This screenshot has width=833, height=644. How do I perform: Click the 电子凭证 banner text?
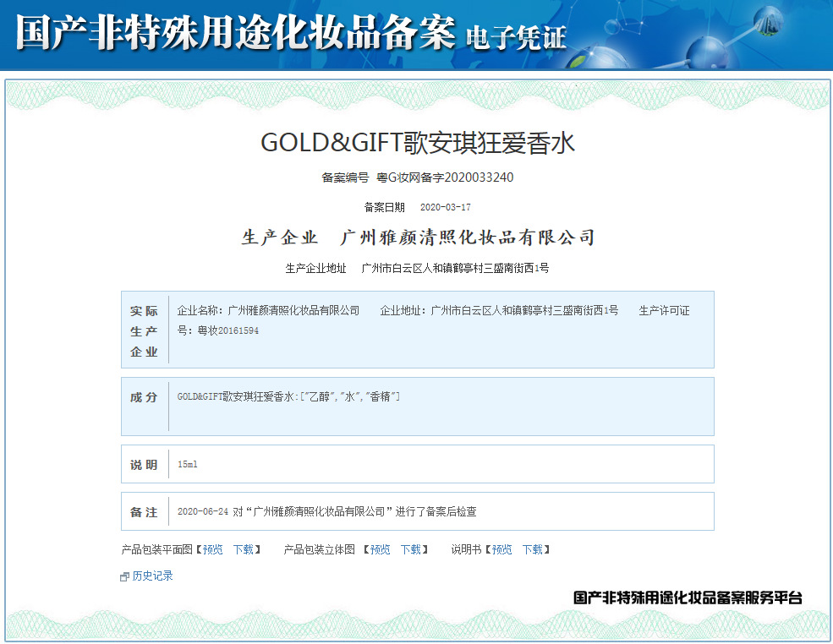click(516, 38)
